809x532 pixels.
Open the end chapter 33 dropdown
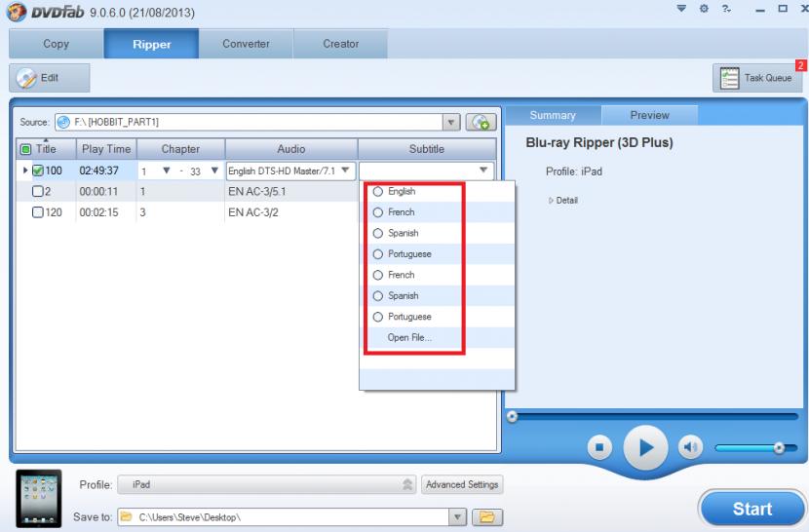[214, 171]
